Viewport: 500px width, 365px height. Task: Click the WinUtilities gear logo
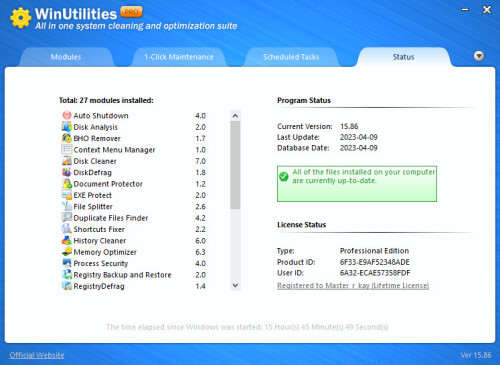[21, 18]
